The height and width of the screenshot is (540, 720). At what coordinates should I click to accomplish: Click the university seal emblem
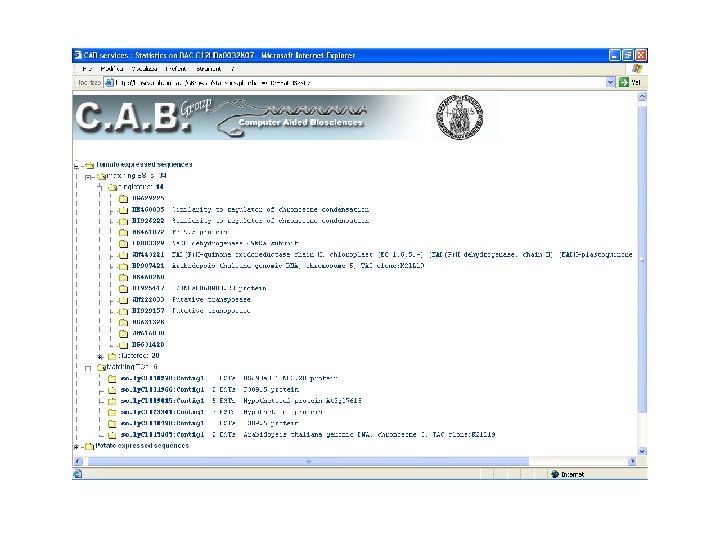(x=460, y=117)
